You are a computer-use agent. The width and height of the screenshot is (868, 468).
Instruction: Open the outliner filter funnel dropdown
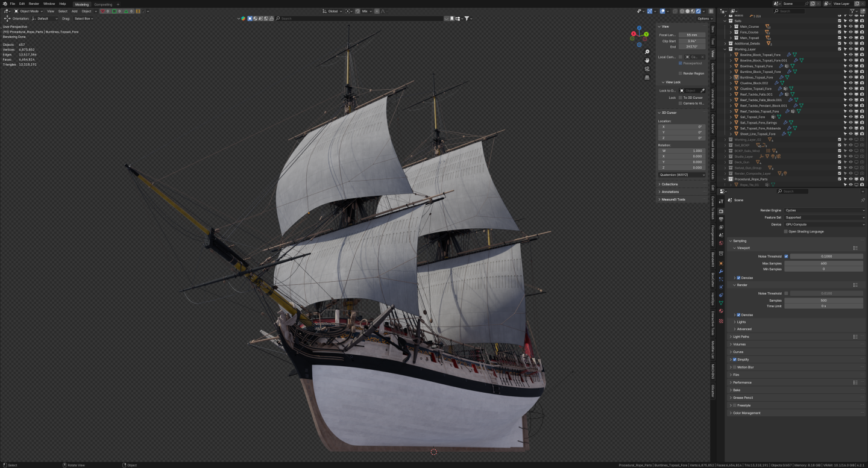pyautogui.click(x=854, y=11)
